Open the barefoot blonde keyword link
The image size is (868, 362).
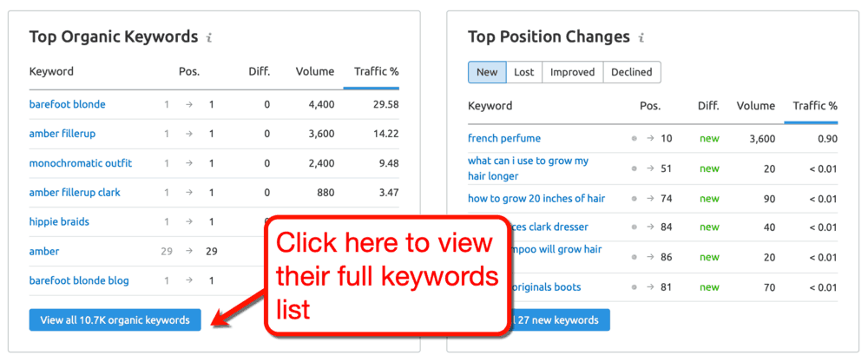(x=67, y=104)
